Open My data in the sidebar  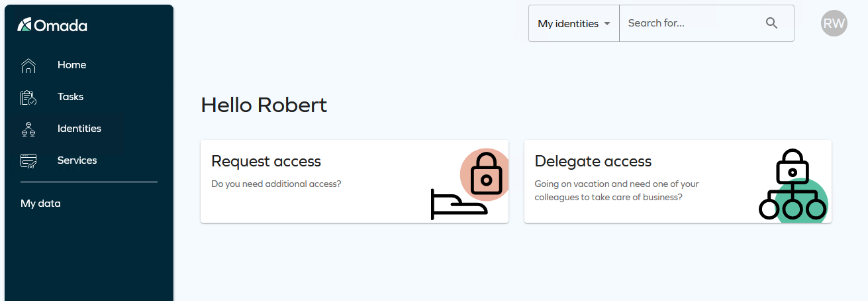40,204
